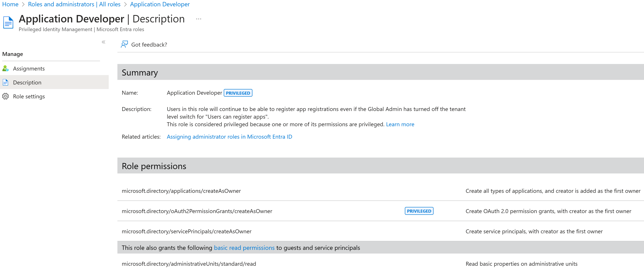Viewport: 644px width, 269px height.
Task: Click the Application Developer document icon
Action: point(8,22)
